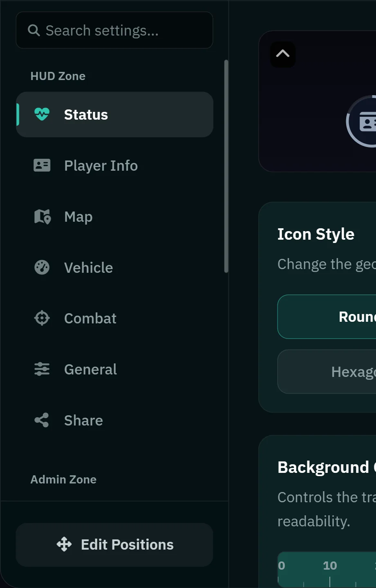Select the Status menu item
This screenshot has width=376, height=588.
[x=114, y=114]
